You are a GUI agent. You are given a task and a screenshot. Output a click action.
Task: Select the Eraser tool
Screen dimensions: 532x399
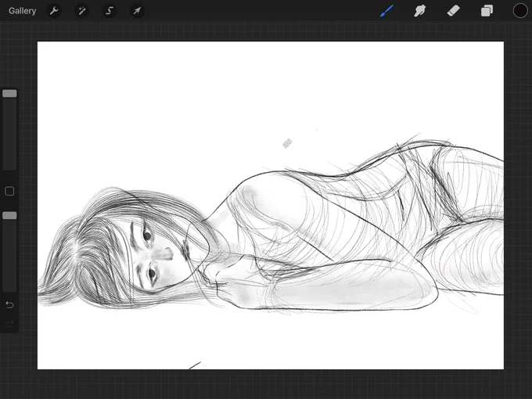click(453, 11)
